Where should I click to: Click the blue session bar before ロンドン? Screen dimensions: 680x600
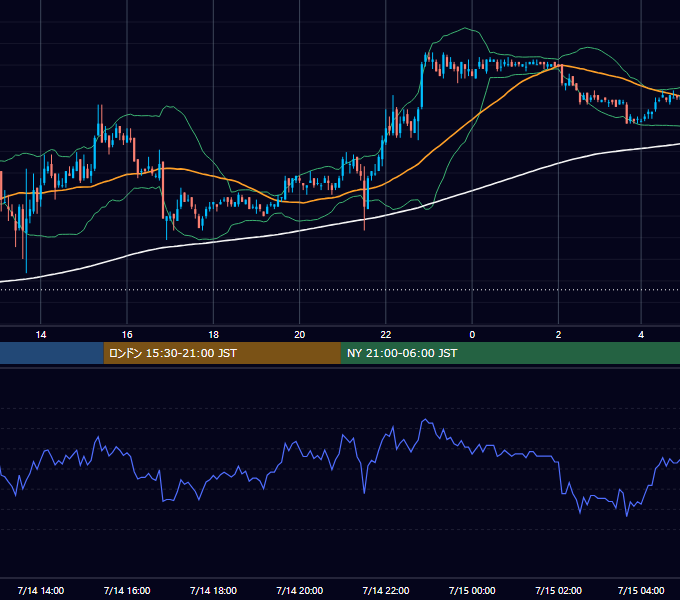[52, 353]
